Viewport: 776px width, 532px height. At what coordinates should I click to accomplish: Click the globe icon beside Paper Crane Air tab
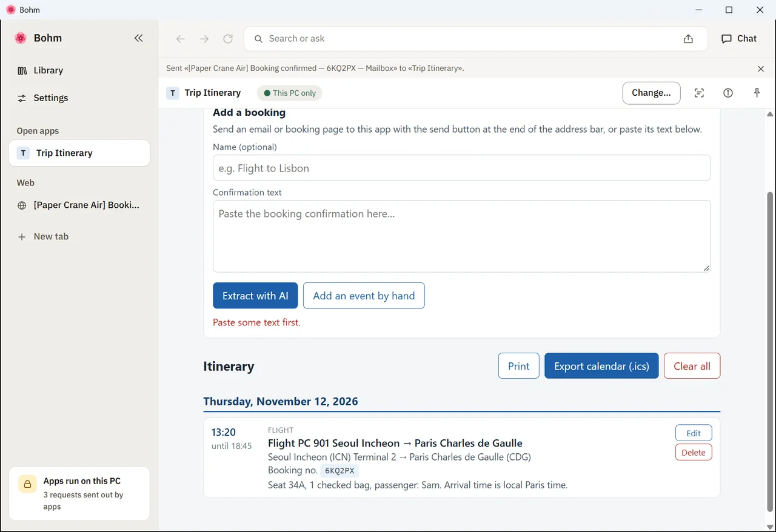click(22, 205)
